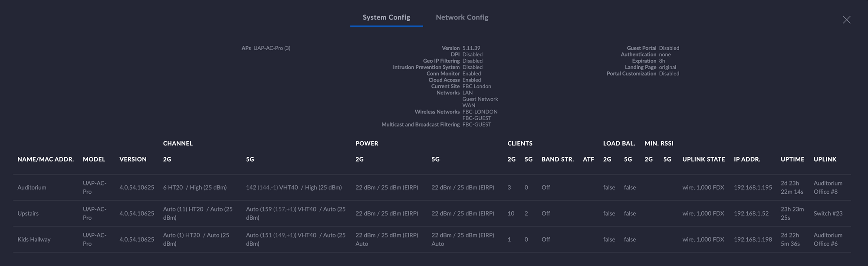Image resolution: width=868 pixels, height=266 pixels.
Task: Click the Auditorium access point name
Action: [32, 188]
